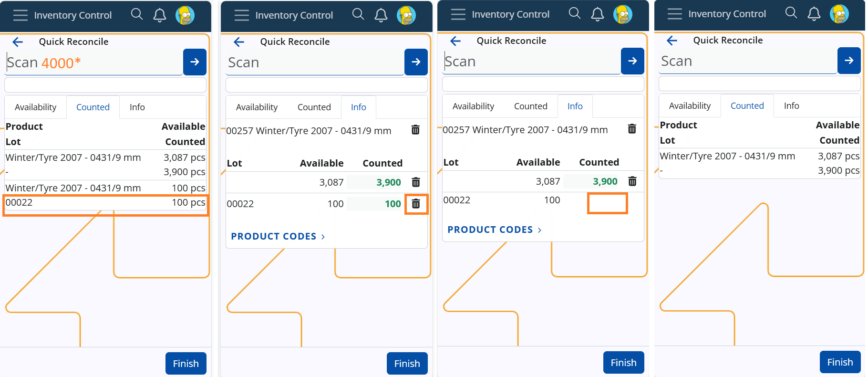
Task: Focus the Scan input in the third screen
Action: 532,62
